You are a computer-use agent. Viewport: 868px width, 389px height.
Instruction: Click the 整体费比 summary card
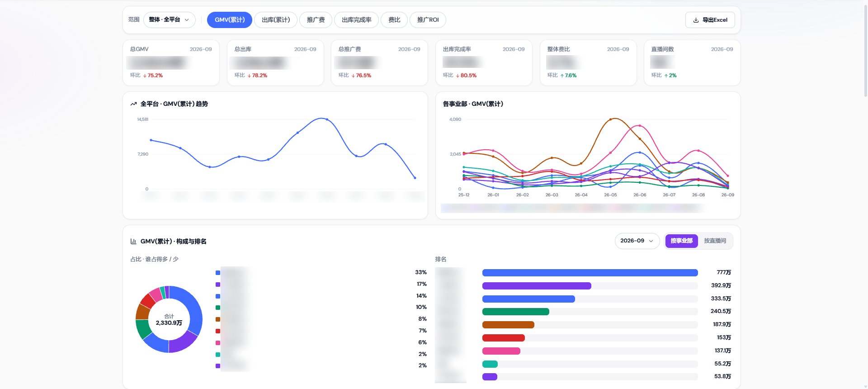coord(588,62)
